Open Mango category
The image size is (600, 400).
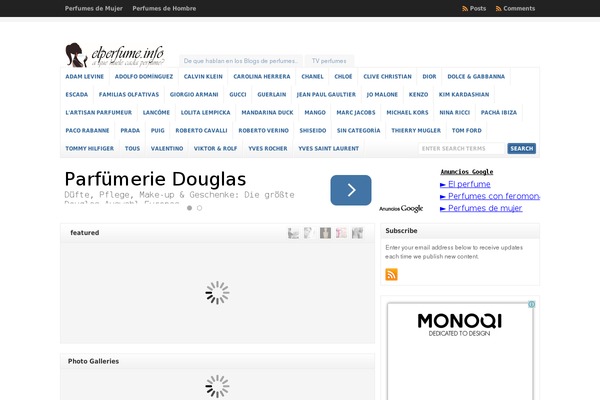[x=315, y=113]
